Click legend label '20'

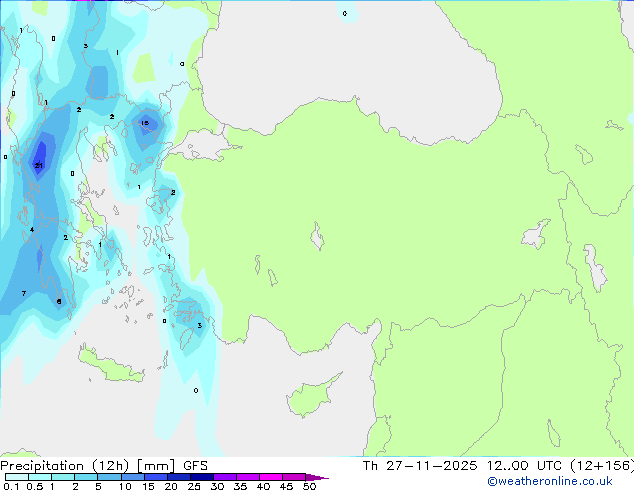coord(171,486)
